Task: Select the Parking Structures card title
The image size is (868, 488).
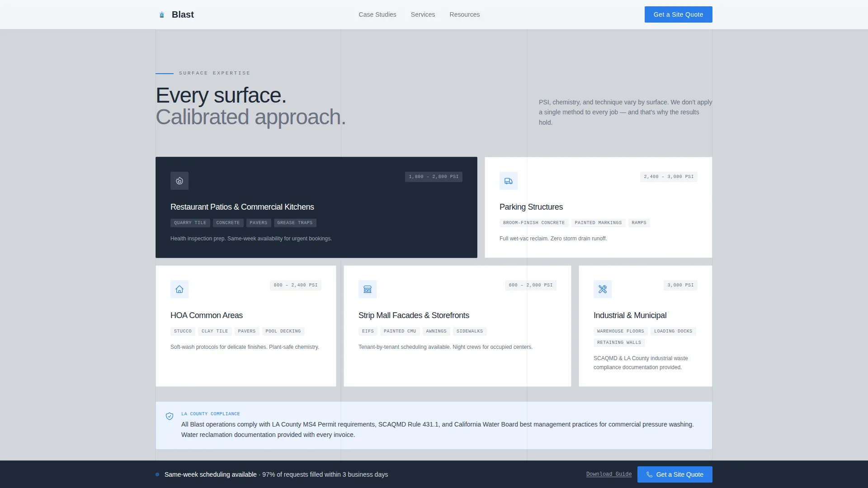Action: tap(531, 207)
